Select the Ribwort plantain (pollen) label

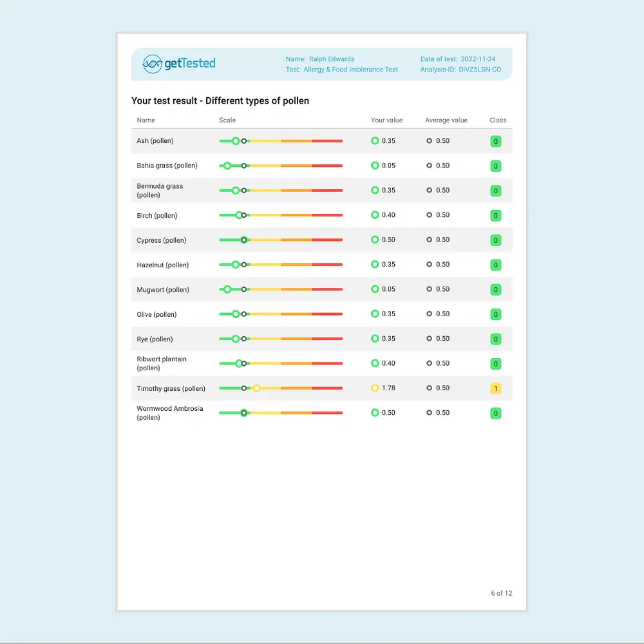(x=162, y=364)
